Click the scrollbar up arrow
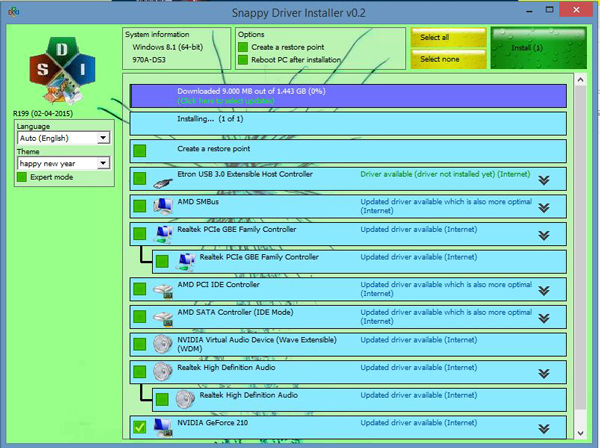Image resolution: width=600 pixels, height=448 pixels. tap(580, 80)
